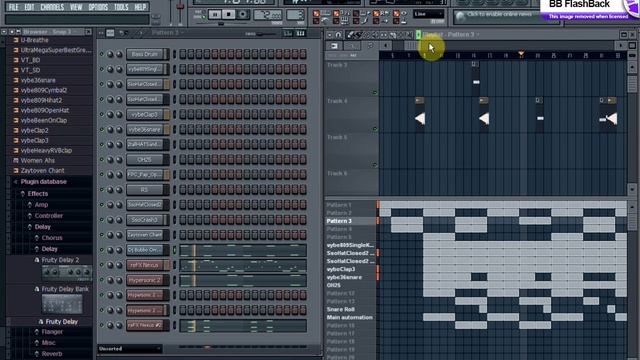Toggle the Track 3 mute LED in playlist

[375, 93]
